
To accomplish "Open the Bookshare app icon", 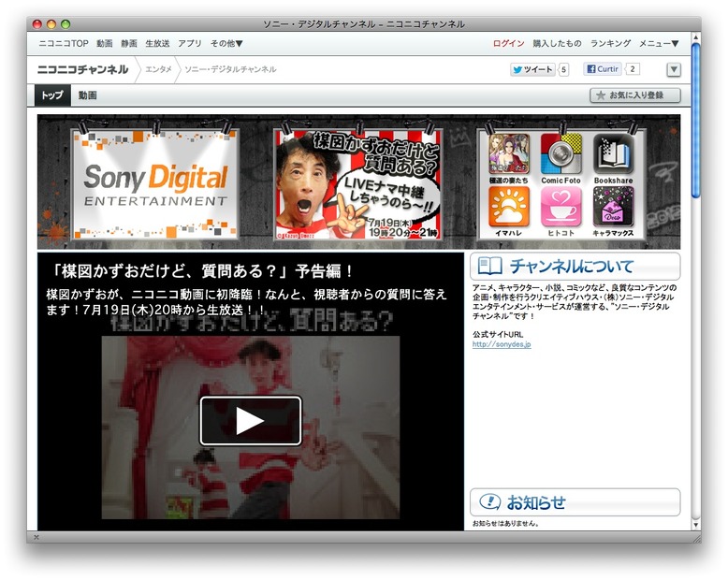I will pos(613,154).
